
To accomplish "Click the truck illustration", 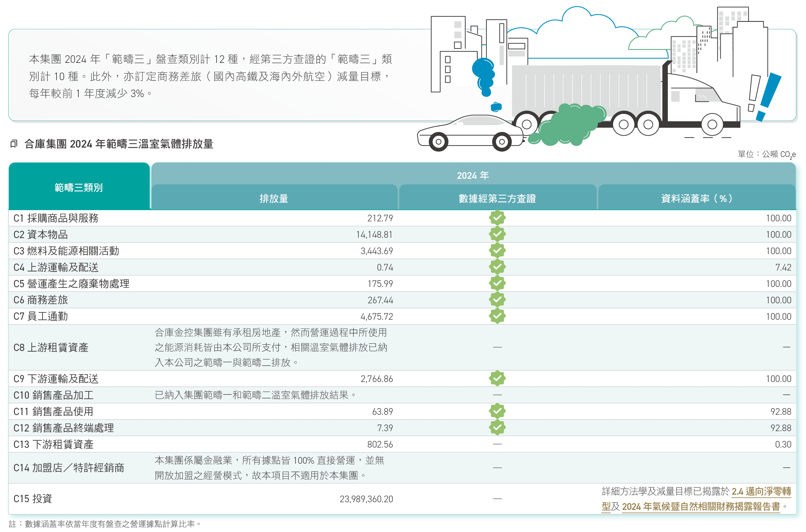I will [626, 98].
